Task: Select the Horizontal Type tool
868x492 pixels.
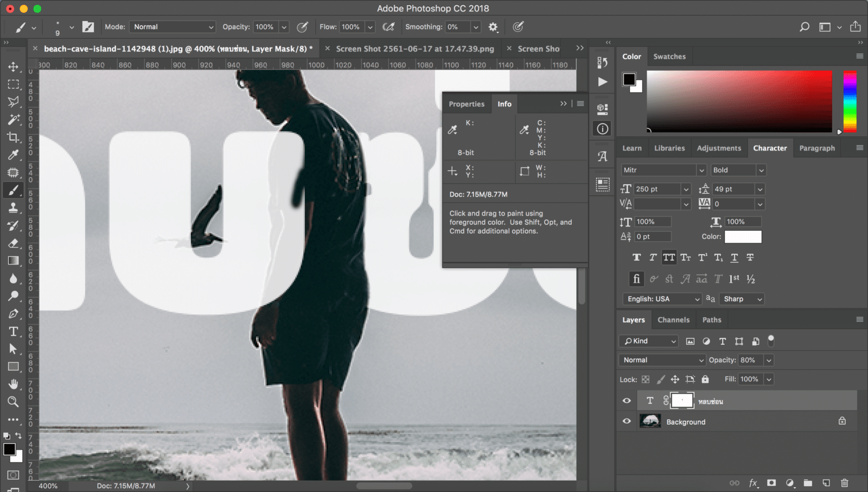Action: (13, 332)
